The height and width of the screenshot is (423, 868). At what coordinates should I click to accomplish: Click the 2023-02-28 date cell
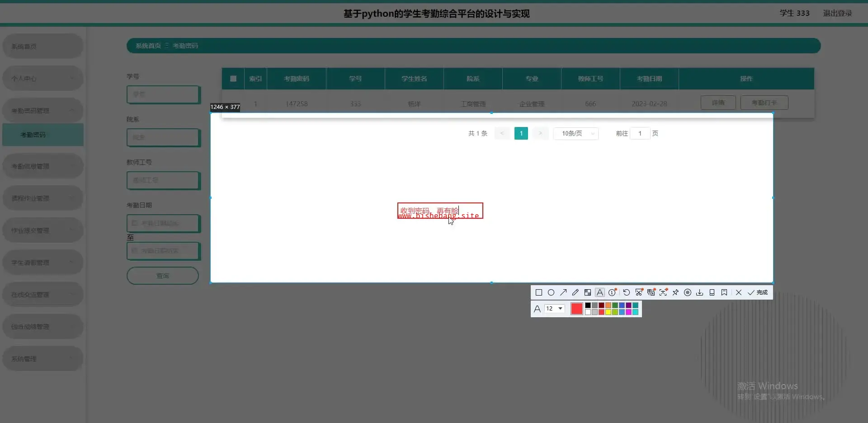(x=649, y=103)
